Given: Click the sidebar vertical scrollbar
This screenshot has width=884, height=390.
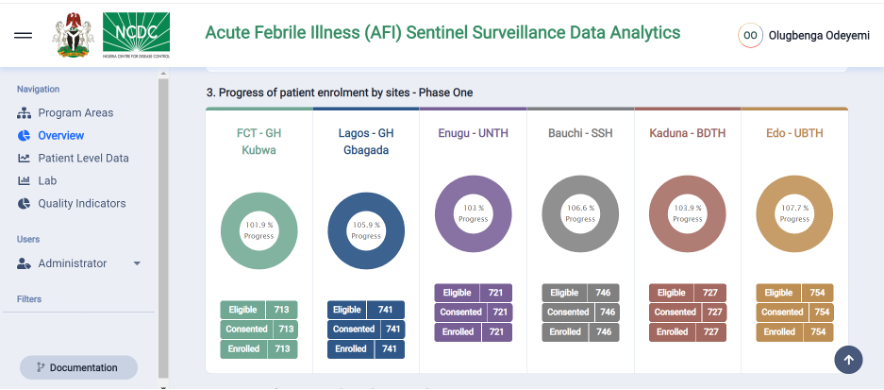Looking at the screenshot, I should click(x=163, y=228).
